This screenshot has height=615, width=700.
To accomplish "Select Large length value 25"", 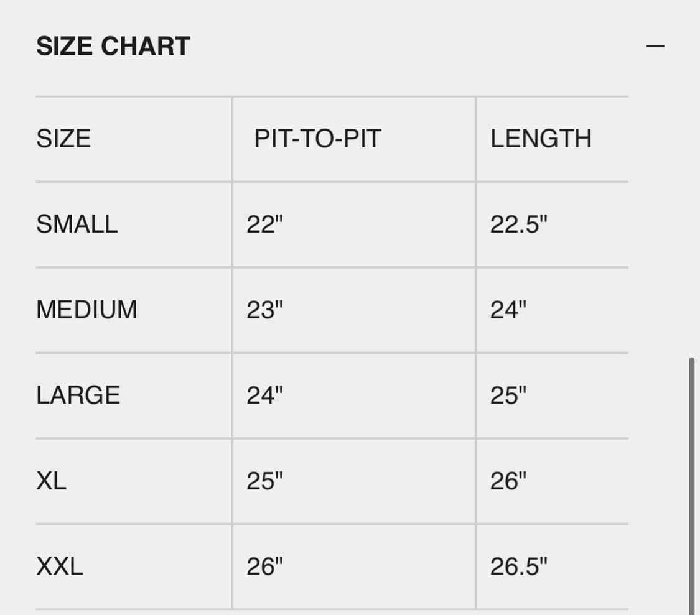I will pyautogui.click(x=508, y=395).
